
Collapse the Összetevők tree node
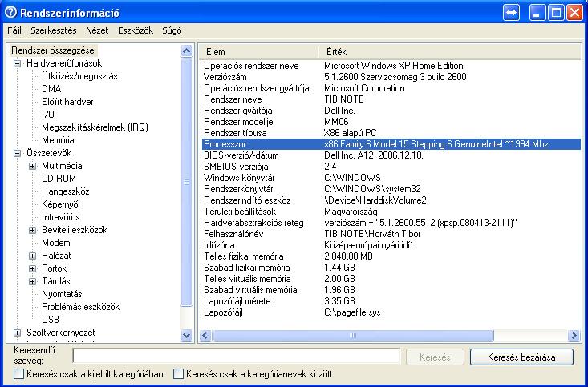(18, 153)
